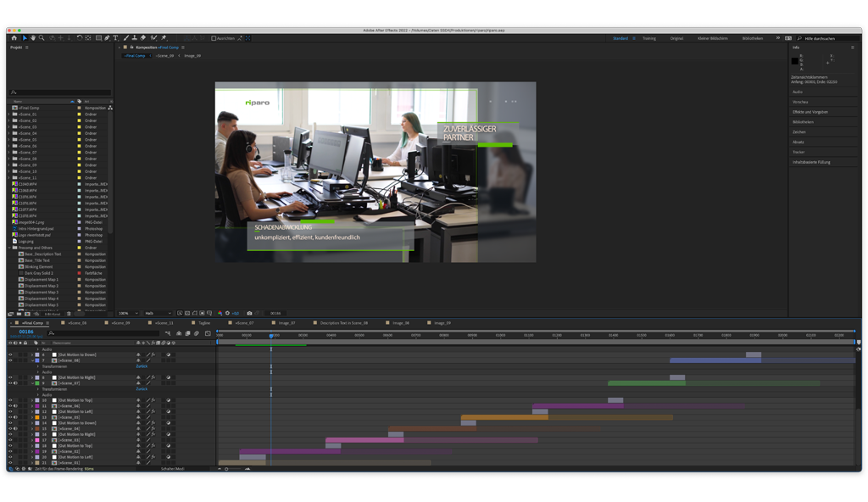868x502 pixels.
Task: Select the Hand tool
Action: (34, 38)
